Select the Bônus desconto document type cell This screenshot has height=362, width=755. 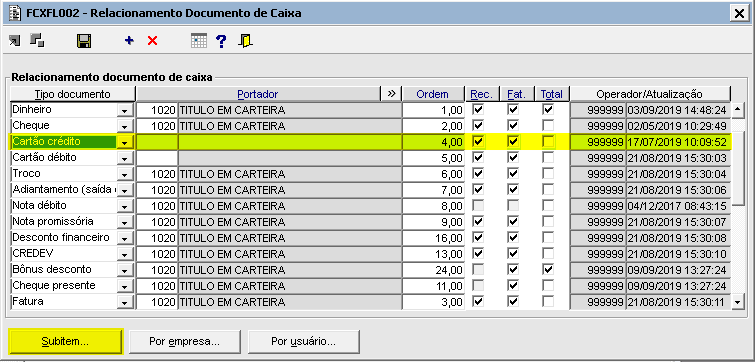click(x=64, y=270)
